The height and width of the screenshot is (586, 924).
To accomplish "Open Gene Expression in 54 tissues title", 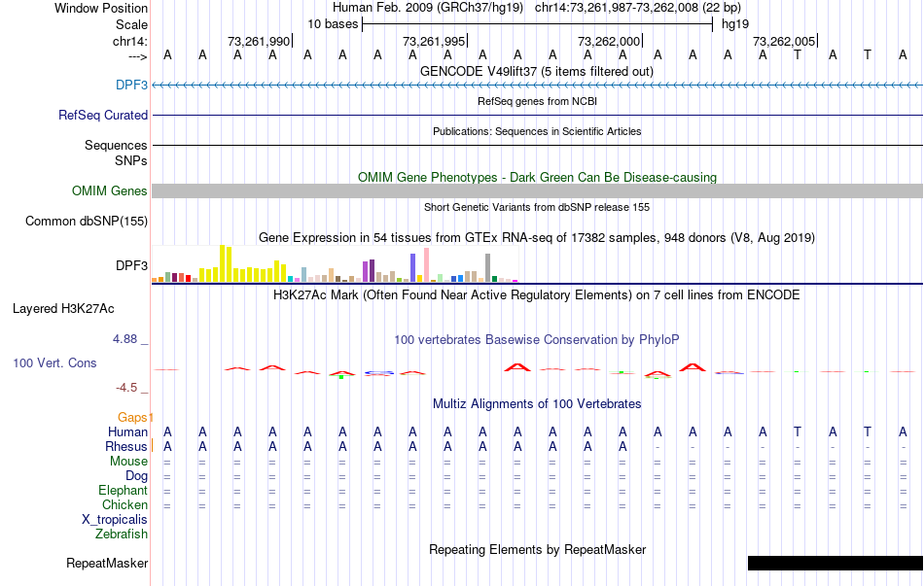I will pos(537,238).
